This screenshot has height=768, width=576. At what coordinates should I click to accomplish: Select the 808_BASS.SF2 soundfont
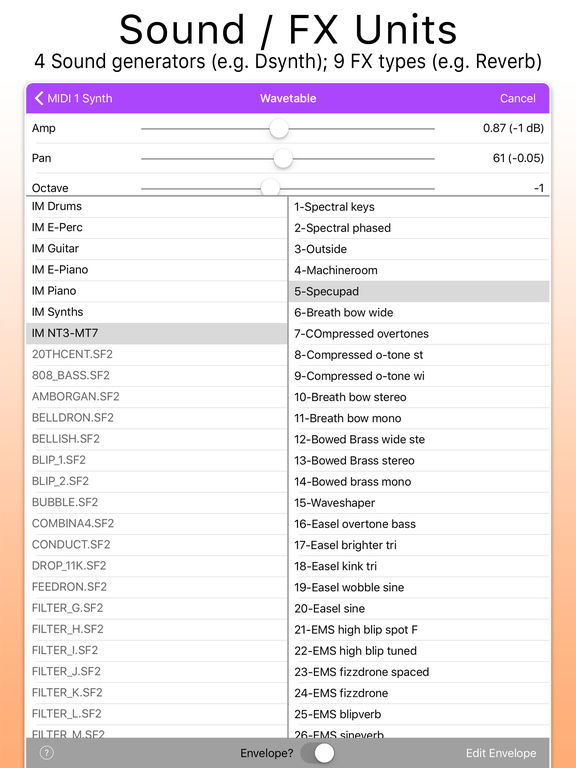coord(156,375)
